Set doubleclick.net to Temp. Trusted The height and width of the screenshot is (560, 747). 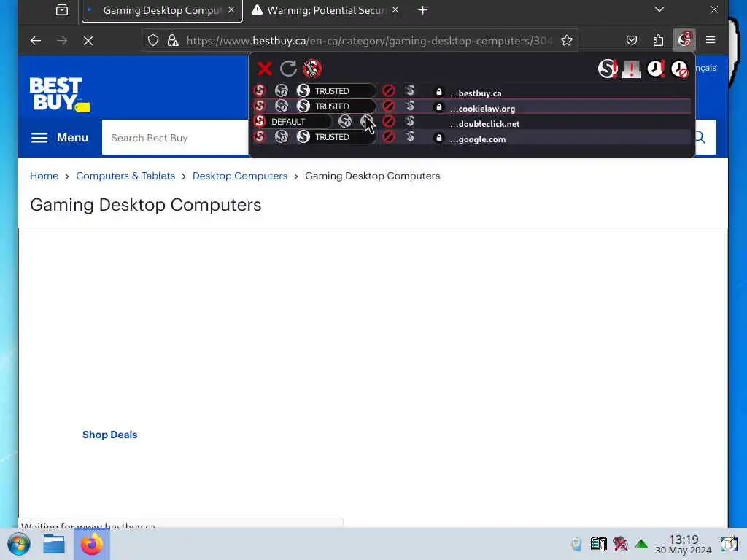point(345,122)
